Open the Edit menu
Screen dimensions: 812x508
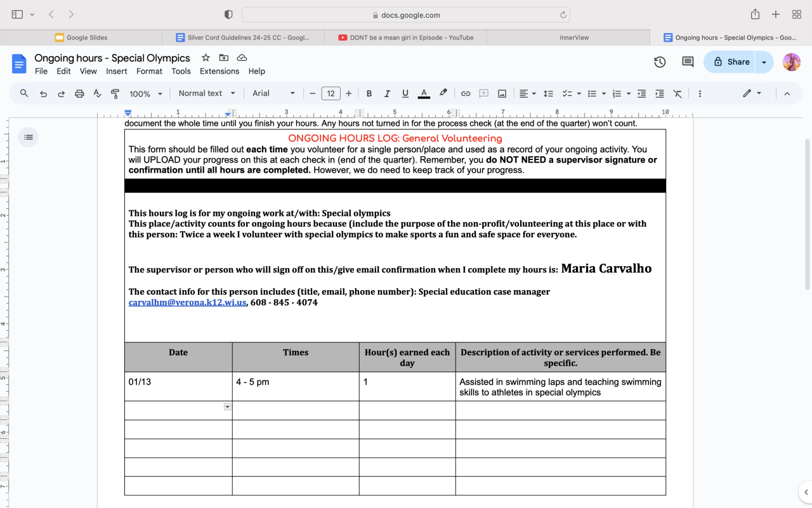(x=63, y=71)
